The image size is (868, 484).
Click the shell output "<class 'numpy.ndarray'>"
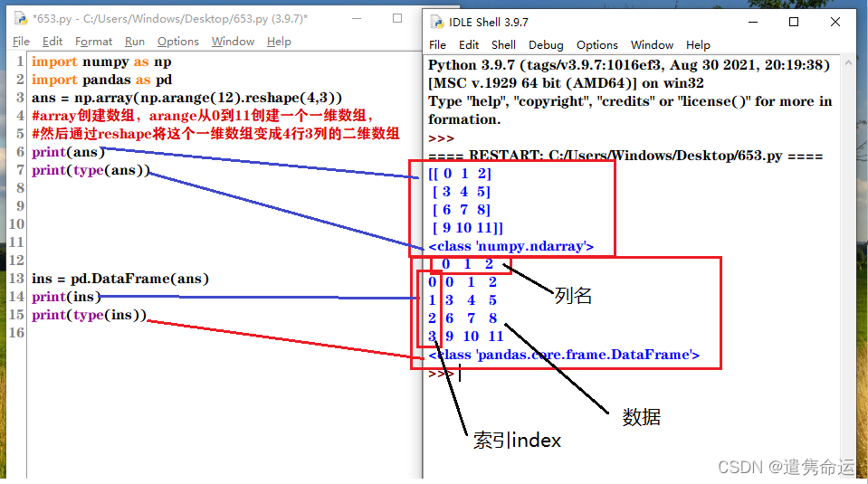(x=511, y=246)
